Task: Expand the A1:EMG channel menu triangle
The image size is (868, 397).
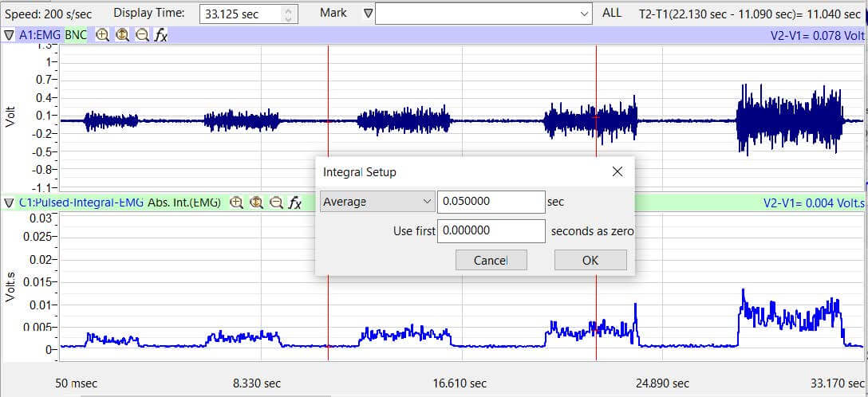Action: (9, 35)
